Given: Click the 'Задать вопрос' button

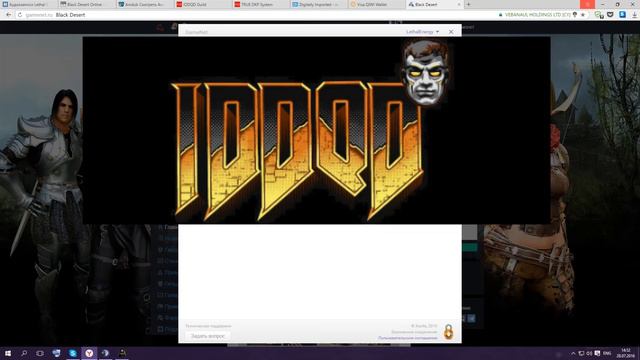Looking at the screenshot, I should (208, 336).
